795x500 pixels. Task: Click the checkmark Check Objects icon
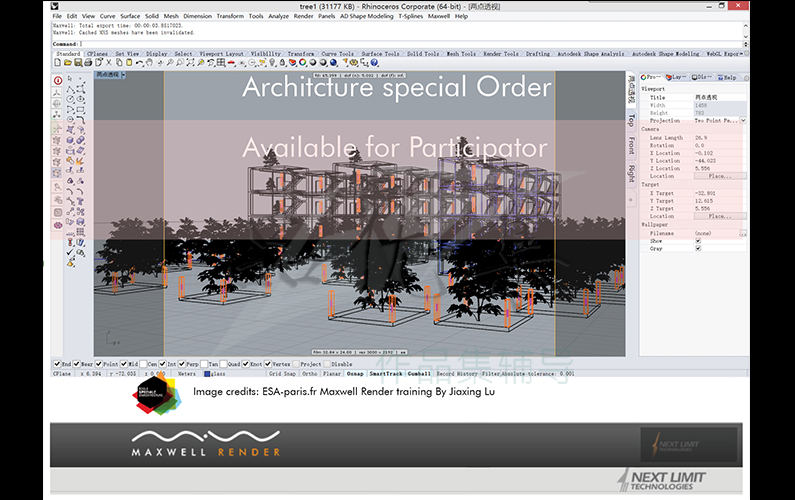coord(70,252)
